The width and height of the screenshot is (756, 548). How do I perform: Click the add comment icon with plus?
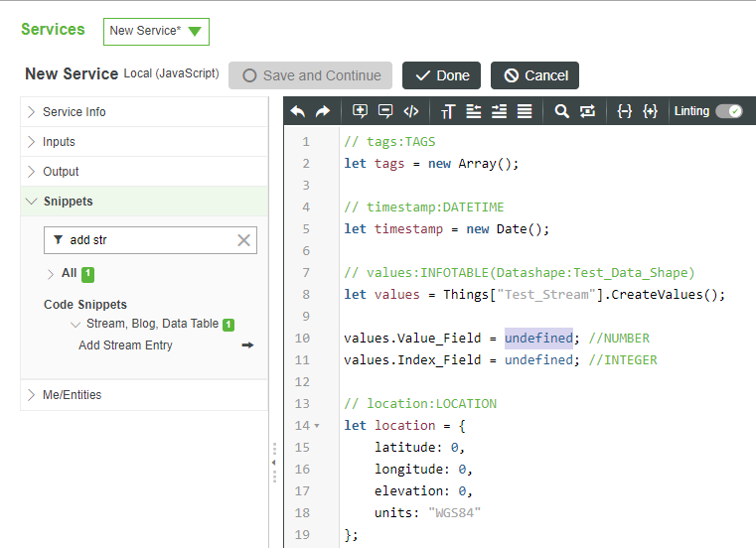[x=360, y=111]
